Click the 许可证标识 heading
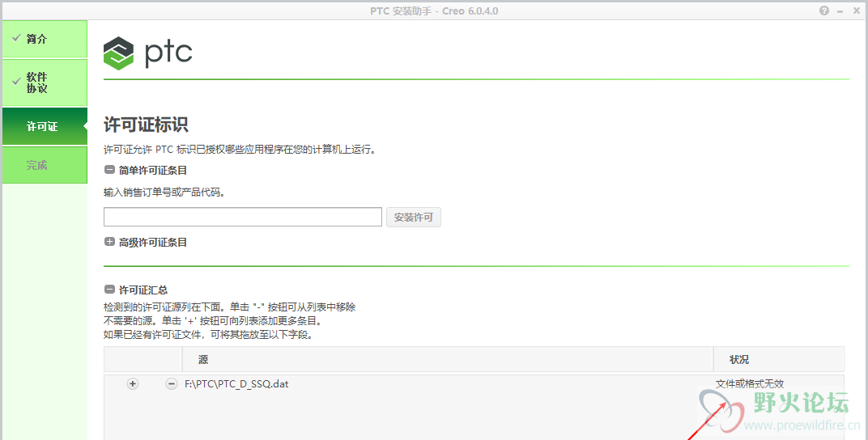 pos(146,125)
